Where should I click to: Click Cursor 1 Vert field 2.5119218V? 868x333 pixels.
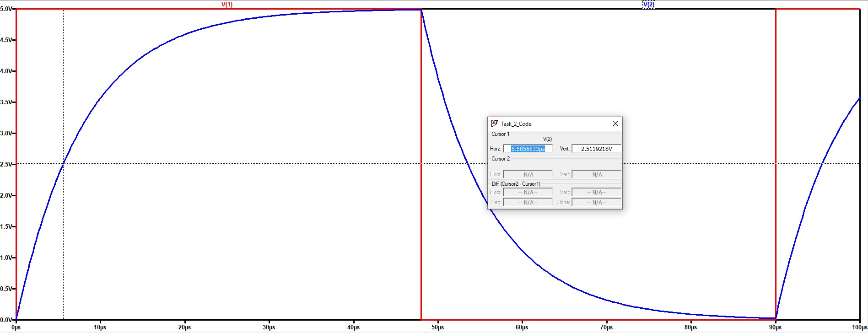click(x=596, y=149)
